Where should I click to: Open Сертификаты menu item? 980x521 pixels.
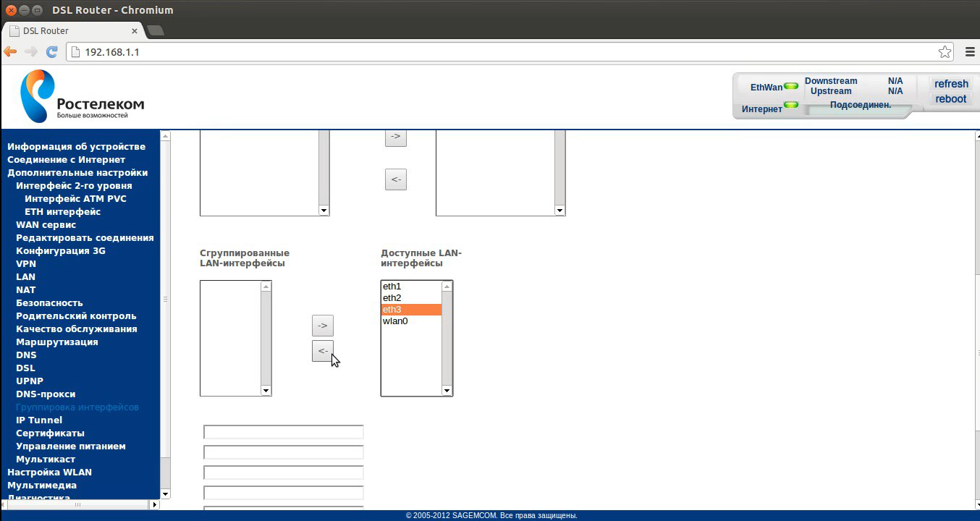click(50, 433)
